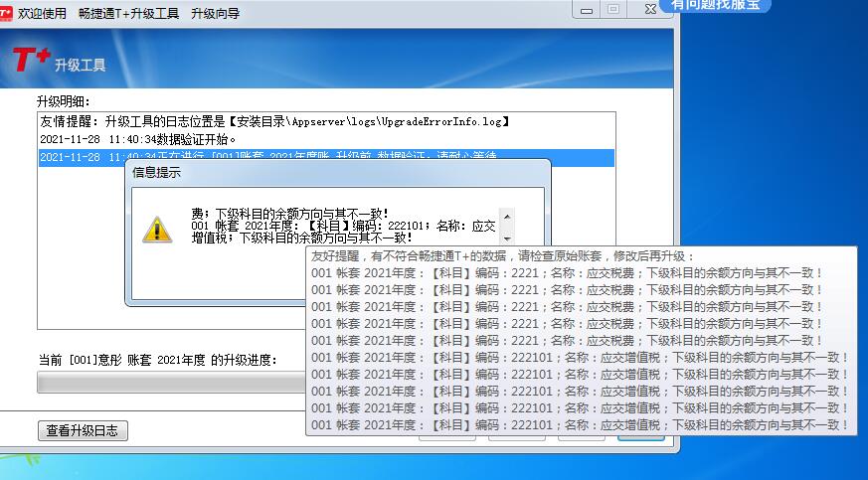
Task: Click the 信息提示 dialog title
Action: click(x=157, y=173)
